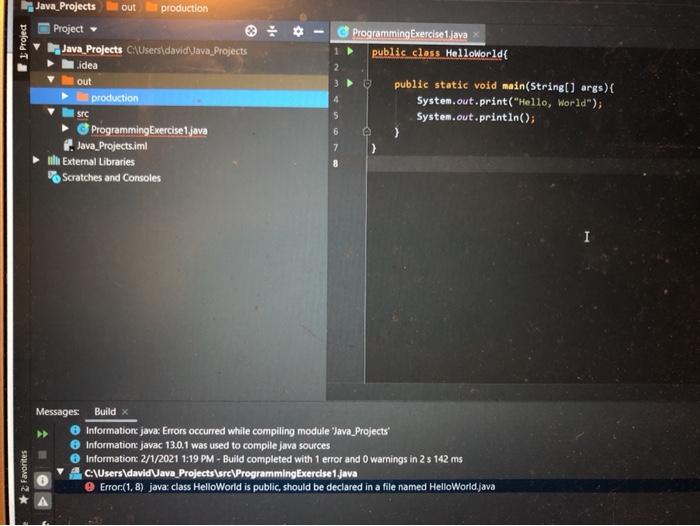Screen dimensions: 700x526
Task: Click the red error icon in Messages
Action: 90,486
